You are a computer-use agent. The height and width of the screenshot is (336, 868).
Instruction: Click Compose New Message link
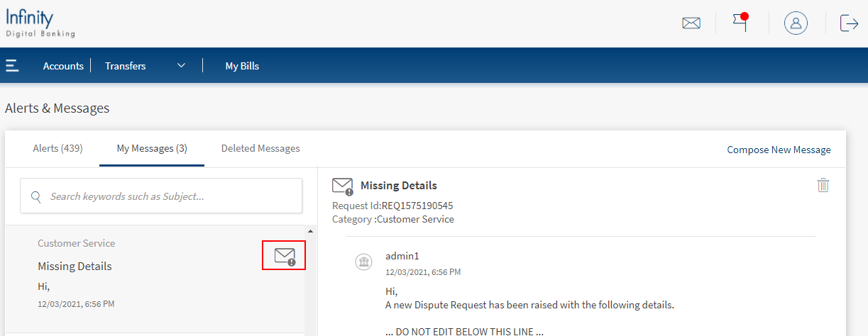[779, 150]
